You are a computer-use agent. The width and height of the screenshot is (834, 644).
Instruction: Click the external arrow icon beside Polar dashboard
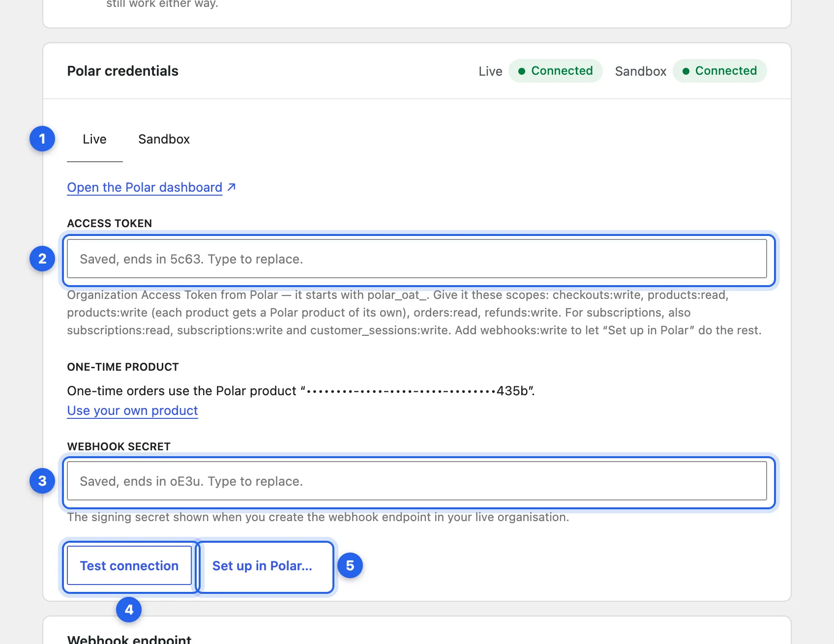click(x=232, y=187)
